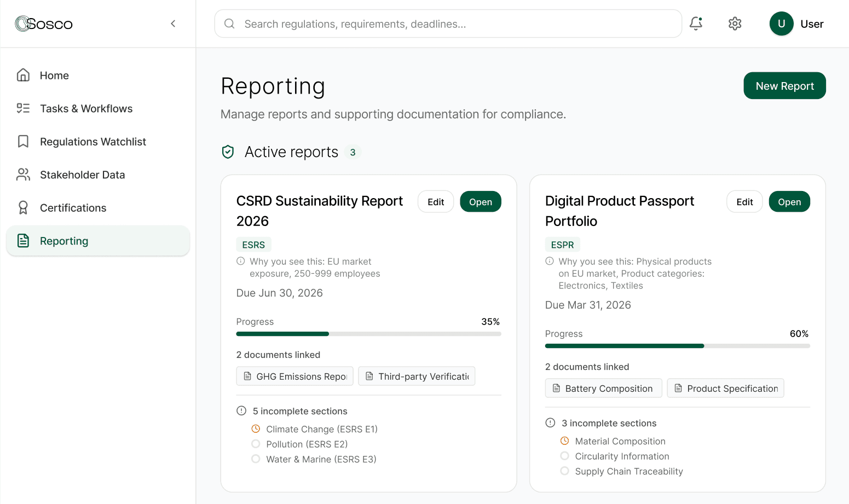Select the Stakeholder Data people icon
The height and width of the screenshot is (504, 849).
click(x=22, y=175)
